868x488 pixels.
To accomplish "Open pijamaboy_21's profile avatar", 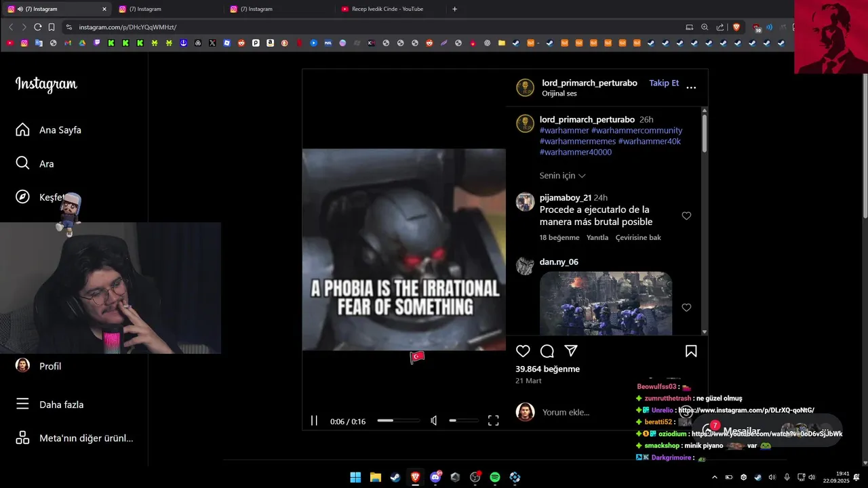I will (x=525, y=202).
